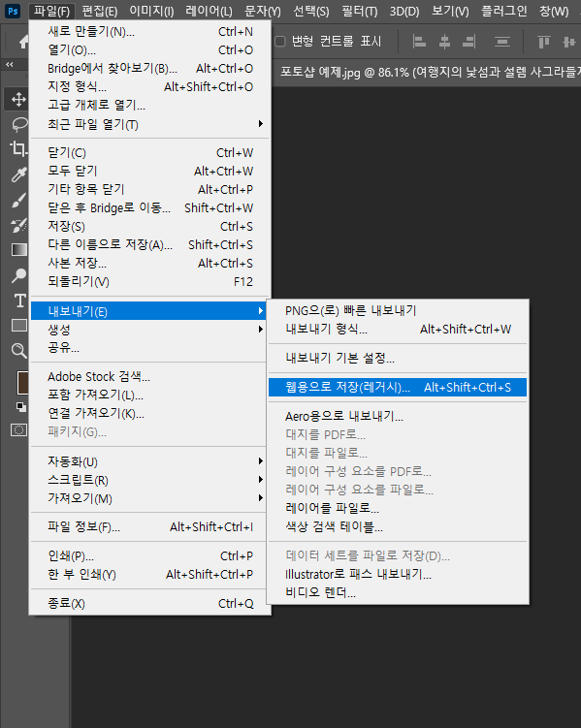
Task: Choose Illustrator로 패스 내보내기...
Action: coord(398,574)
